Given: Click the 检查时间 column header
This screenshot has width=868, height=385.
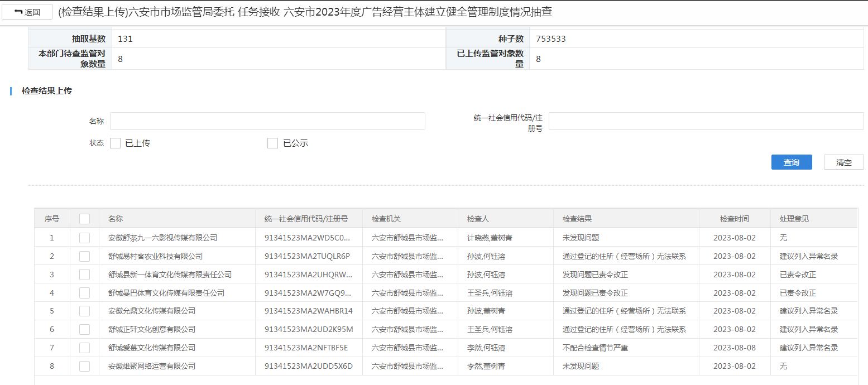Looking at the screenshot, I should [734, 219].
